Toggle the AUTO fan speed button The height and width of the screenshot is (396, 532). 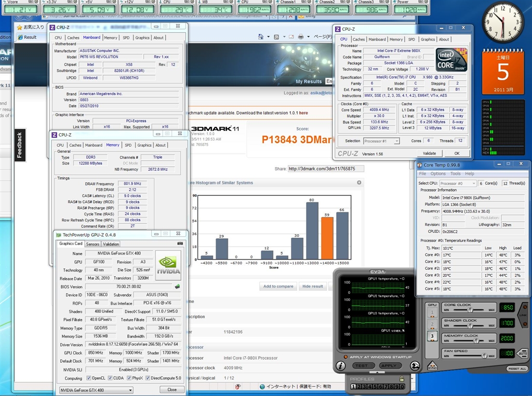(523, 353)
